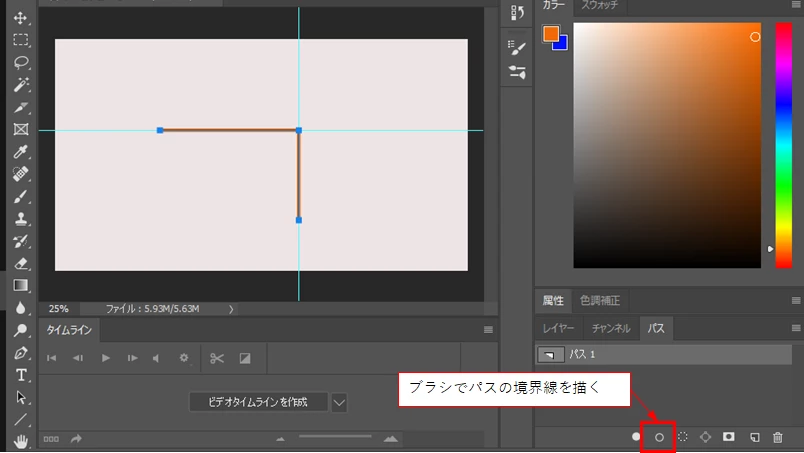The height and width of the screenshot is (453, 804).
Task: Select the Brush tool
Action: tap(21, 196)
